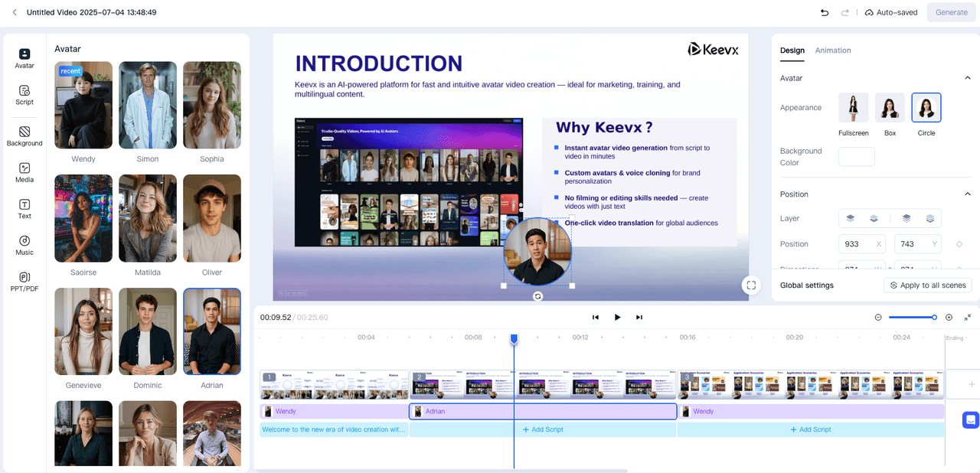Collapse the Position section chevron
980x473 pixels.
[x=967, y=194]
